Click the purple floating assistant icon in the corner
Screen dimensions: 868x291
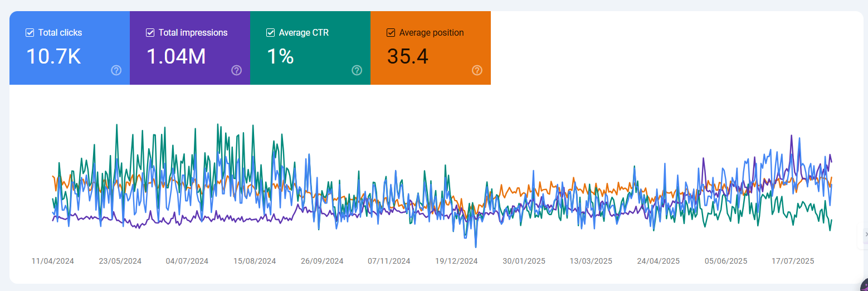point(864,287)
